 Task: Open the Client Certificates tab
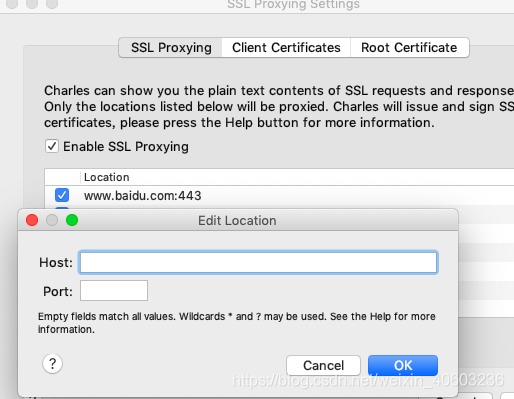(x=286, y=48)
